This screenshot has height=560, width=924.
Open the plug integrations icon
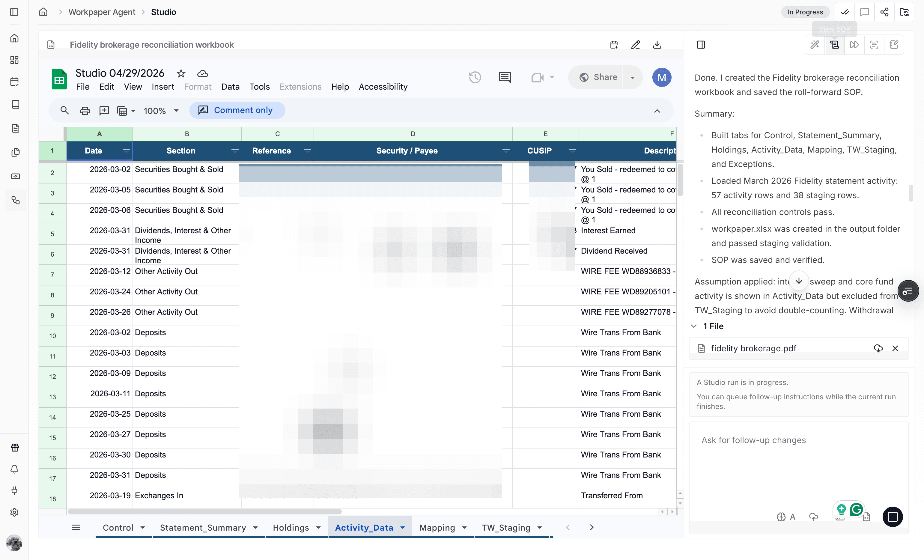click(x=14, y=491)
